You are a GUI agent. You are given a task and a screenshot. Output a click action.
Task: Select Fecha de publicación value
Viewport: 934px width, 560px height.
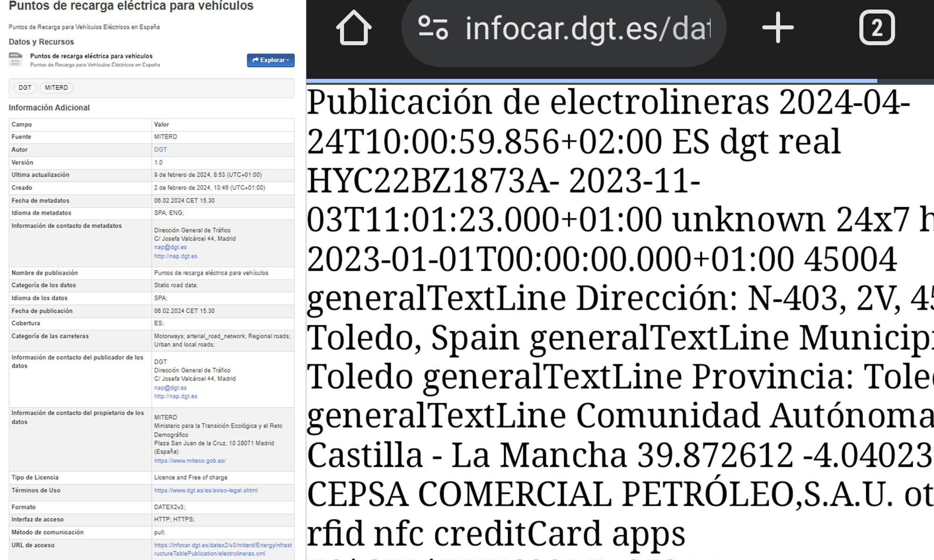[184, 311]
